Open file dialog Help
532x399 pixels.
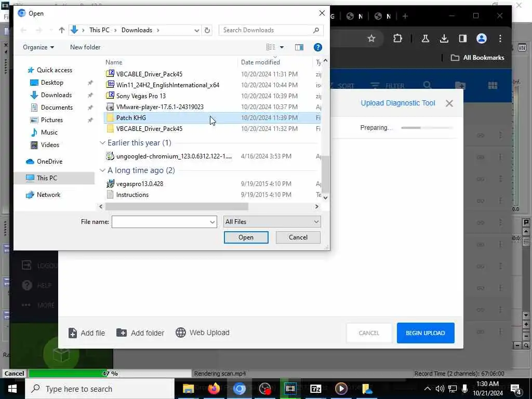coord(317,47)
